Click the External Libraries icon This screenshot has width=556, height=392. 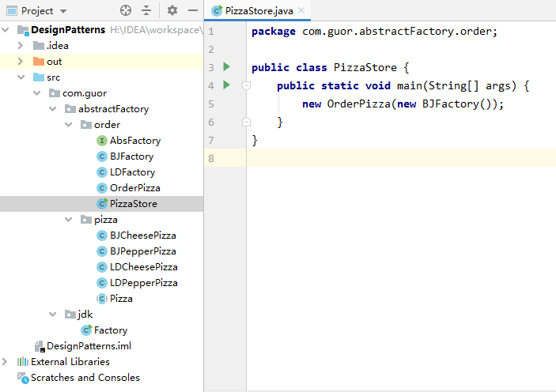[23, 361]
